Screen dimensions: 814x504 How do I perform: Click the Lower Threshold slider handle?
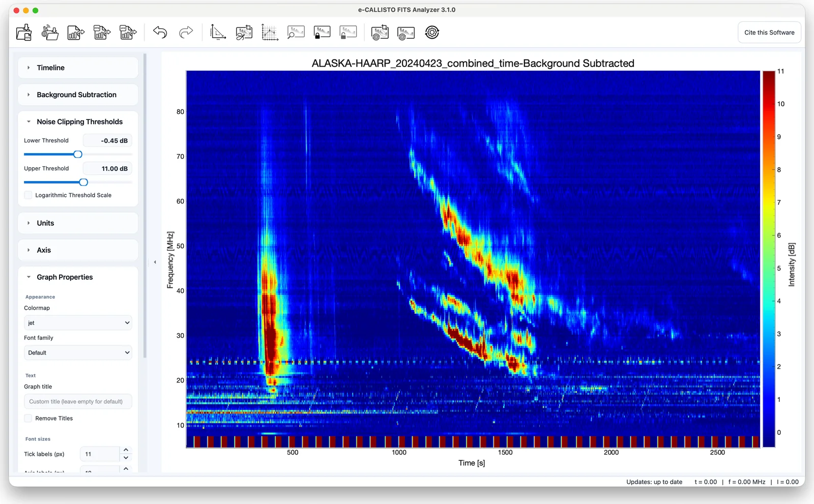[78, 154]
